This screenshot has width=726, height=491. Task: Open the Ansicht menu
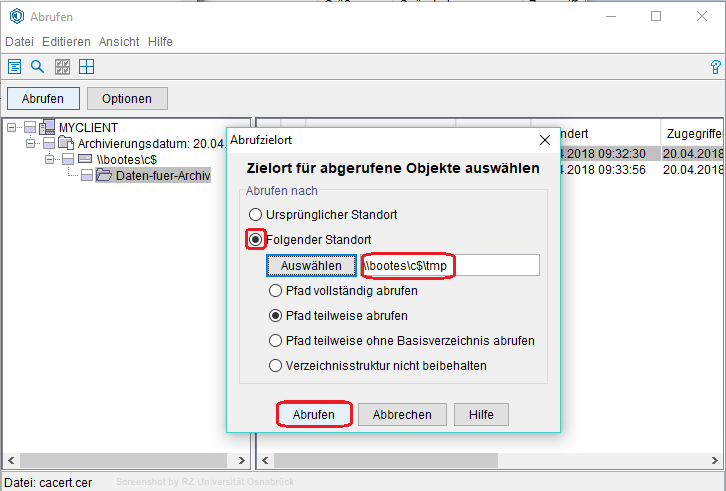click(119, 42)
